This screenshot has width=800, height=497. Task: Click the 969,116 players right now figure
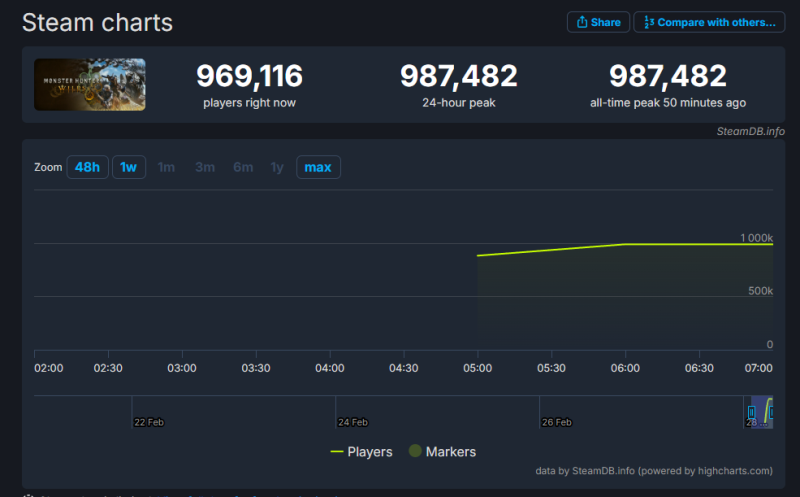(x=249, y=76)
